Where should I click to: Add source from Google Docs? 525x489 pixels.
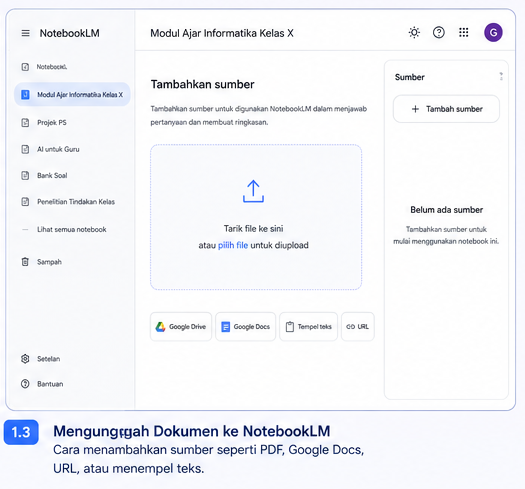pyautogui.click(x=245, y=327)
